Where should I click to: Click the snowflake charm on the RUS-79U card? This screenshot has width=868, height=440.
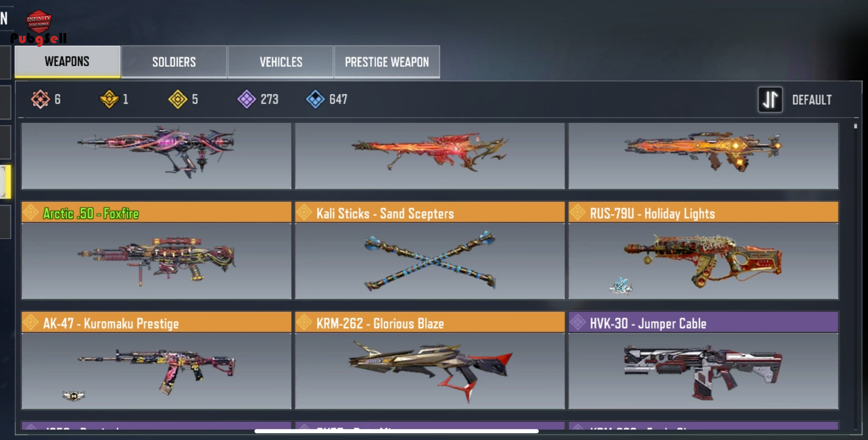pos(621,286)
